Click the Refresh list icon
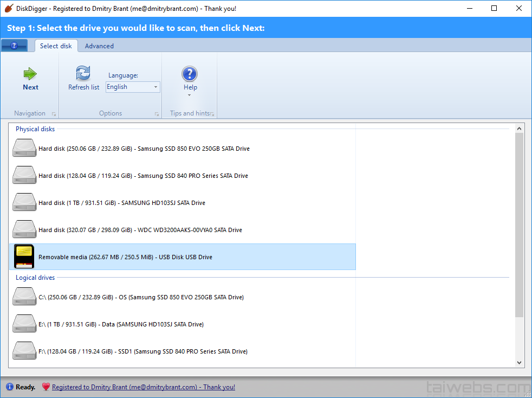Screen dimensions: 532x398 (83, 73)
